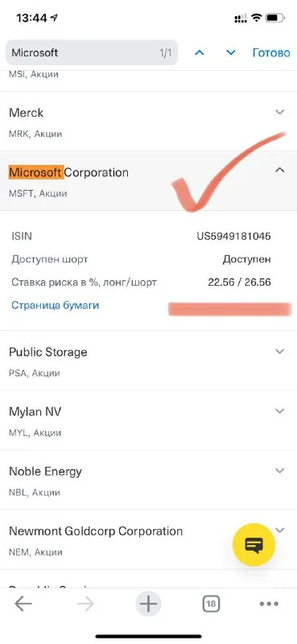Image resolution: width=297 pixels, height=644 pixels.
Task: Collapse the Microsoft Corporation row
Action: coord(280,170)
